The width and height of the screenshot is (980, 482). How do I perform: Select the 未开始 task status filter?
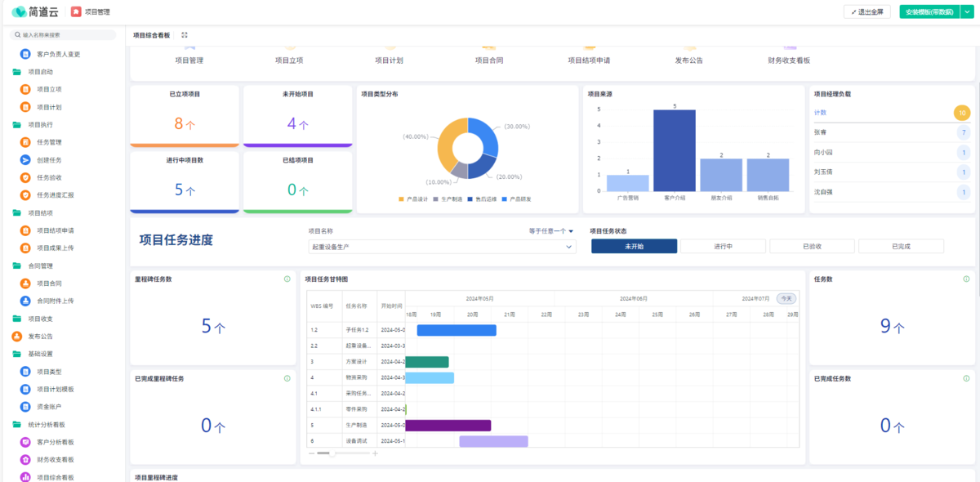pos(634,246)
